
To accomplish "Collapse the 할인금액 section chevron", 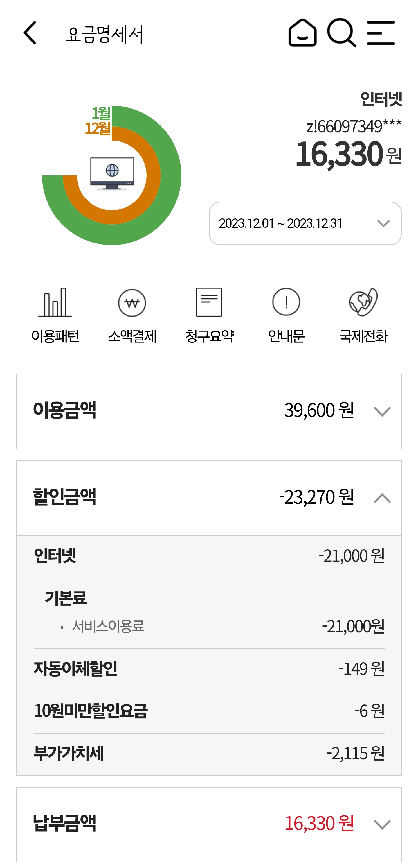I will 382,498.
